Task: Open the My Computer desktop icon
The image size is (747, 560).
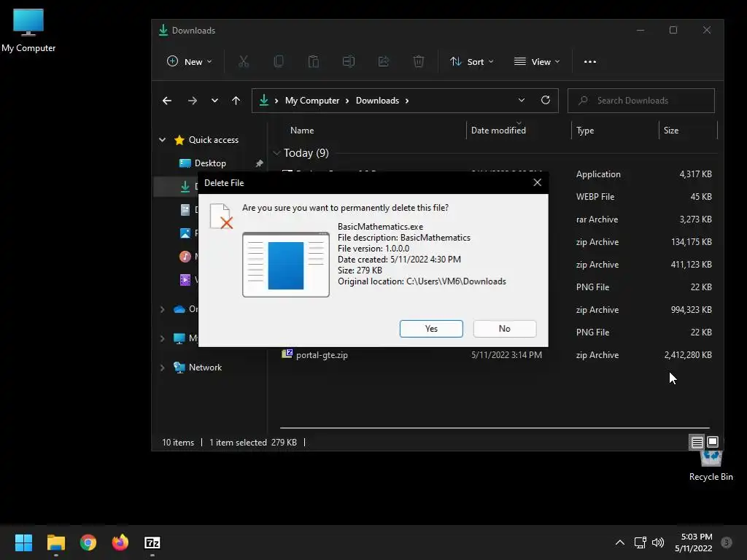Action: [28, 31]
